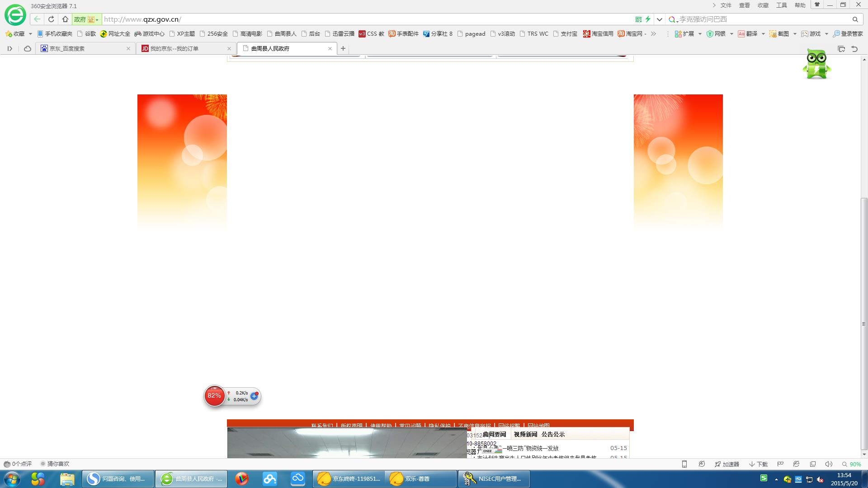Image resolution: width=868 pixels, height=488 pixels.
Task: Click the 加速器 rocket icon
Action: click(717, 464)
